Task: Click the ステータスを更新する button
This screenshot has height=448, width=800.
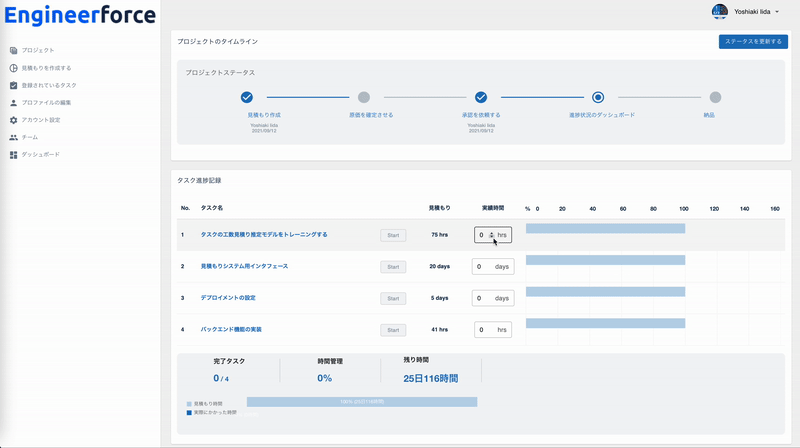Action: 753,41
